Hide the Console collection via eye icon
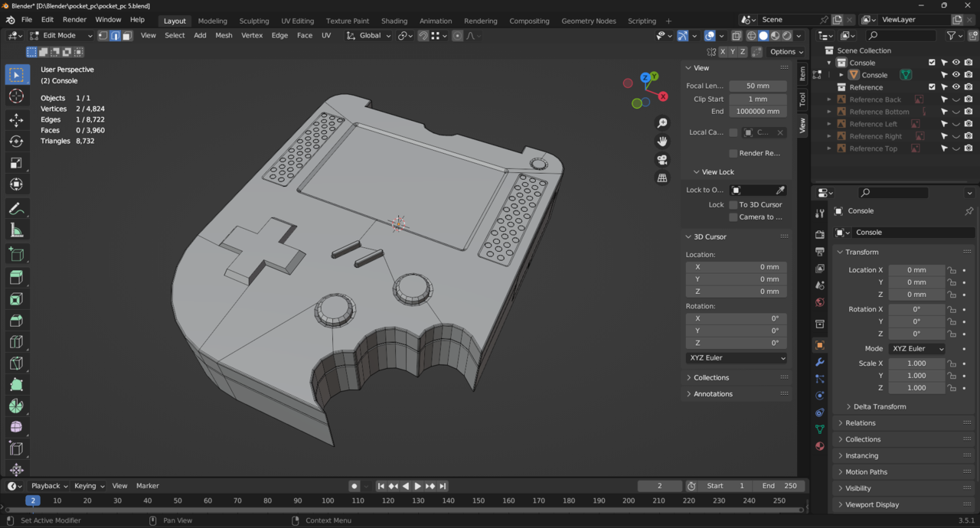 pos(955,63)
